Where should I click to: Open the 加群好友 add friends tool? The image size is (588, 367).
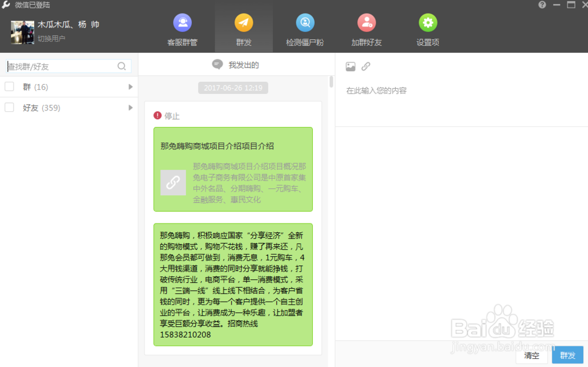(366, 28)
